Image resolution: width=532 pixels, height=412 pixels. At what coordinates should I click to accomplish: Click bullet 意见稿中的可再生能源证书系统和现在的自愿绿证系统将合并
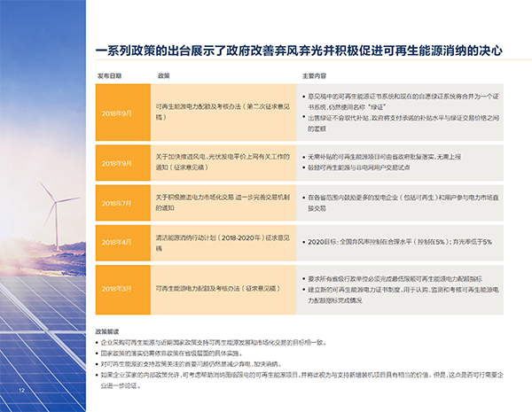(401, 102)
